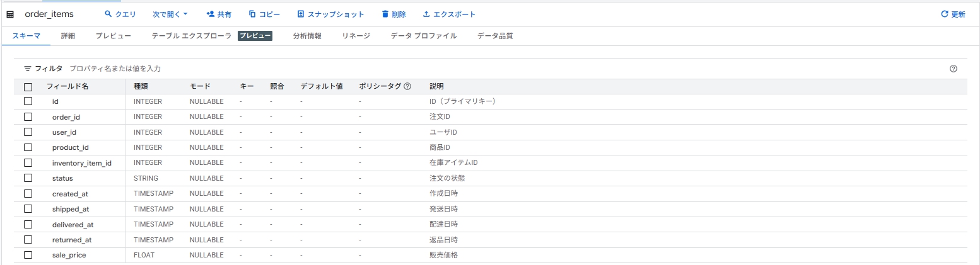Viewport: 980px width, 265px height.
Task: Click the 共有 share icon
Action: pyautogui.click(x=211, y=14)
